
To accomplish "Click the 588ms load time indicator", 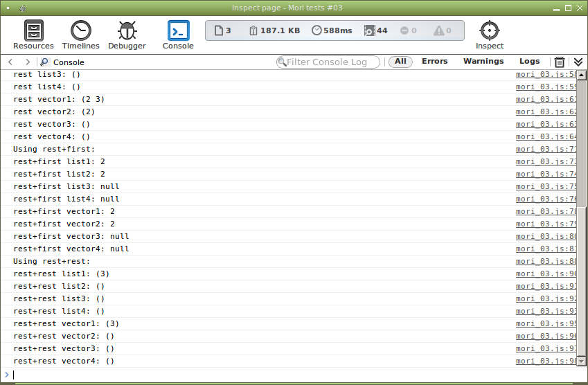I will [x=332, y=30].
